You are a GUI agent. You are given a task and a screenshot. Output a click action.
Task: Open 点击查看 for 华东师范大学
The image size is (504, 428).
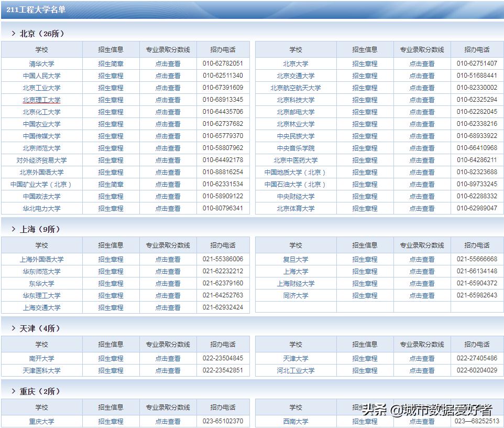pos(168,272)
